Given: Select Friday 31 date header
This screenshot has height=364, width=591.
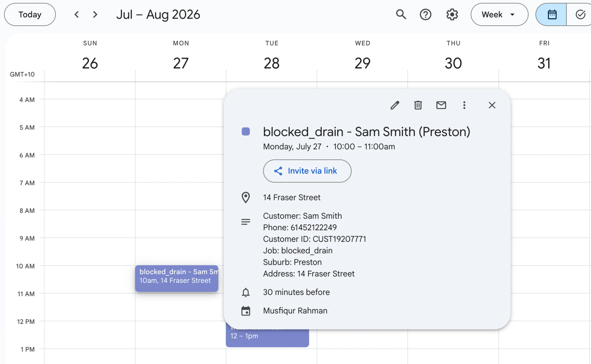Looking at the screenshot, I should [x=544, y=63].
